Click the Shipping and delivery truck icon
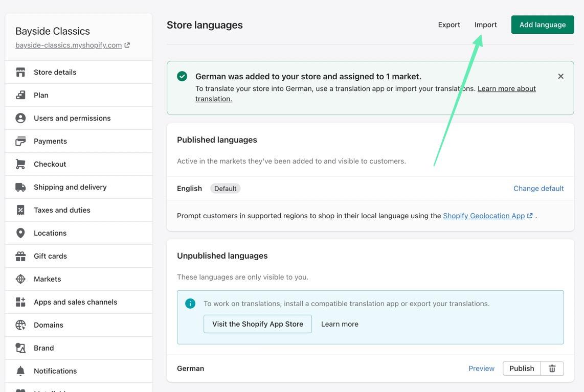This screenshot has width=584, height=392. point(20,187)
